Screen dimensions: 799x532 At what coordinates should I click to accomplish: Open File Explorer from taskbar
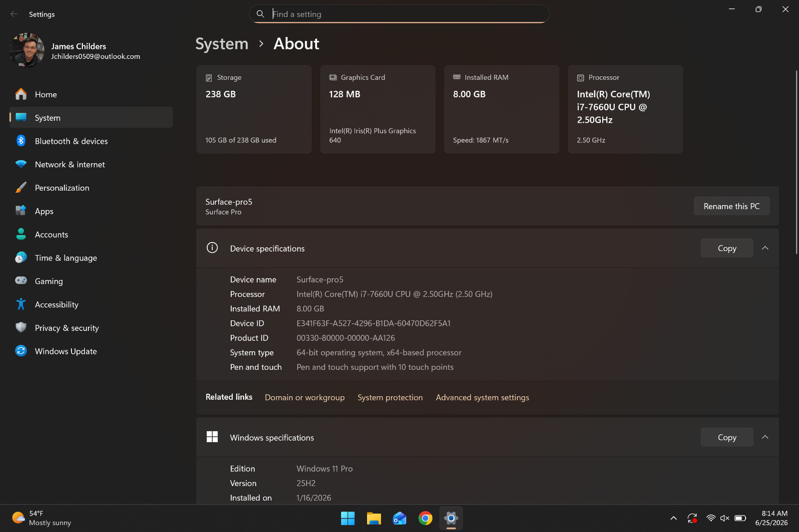point(374,519)
